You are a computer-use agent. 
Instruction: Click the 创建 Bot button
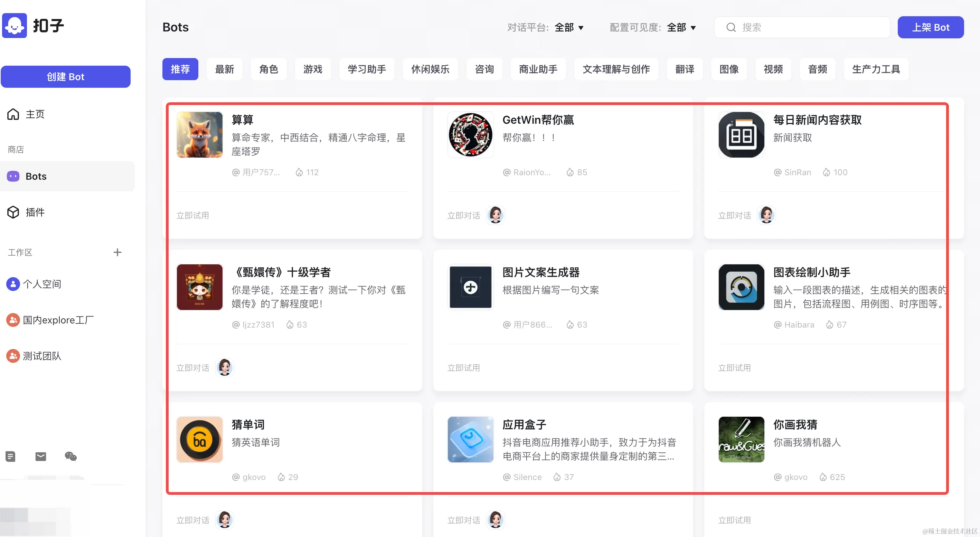pos(65,77)
